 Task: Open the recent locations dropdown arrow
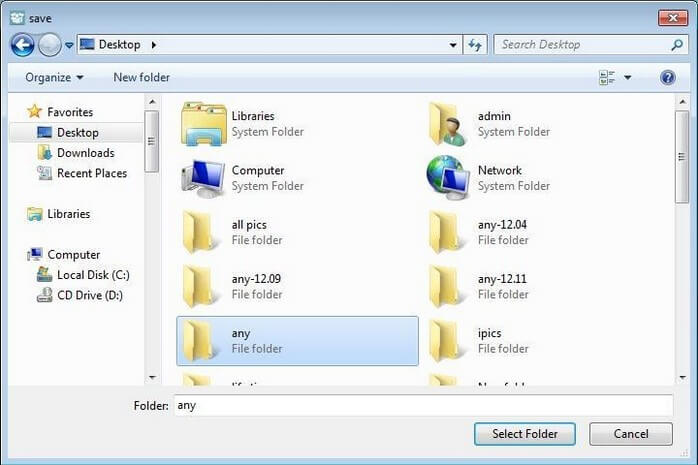[69, 45]
